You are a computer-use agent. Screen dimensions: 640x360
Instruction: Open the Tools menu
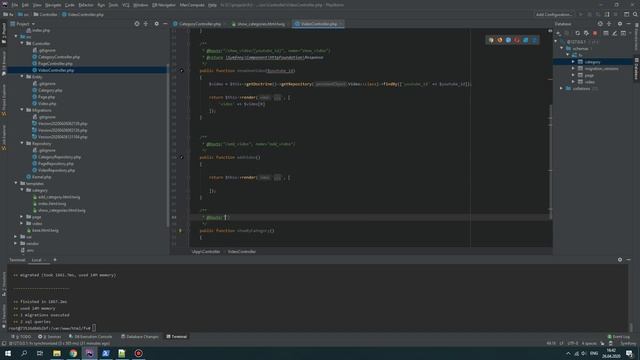pyautogui.click(x=113, y=5)
